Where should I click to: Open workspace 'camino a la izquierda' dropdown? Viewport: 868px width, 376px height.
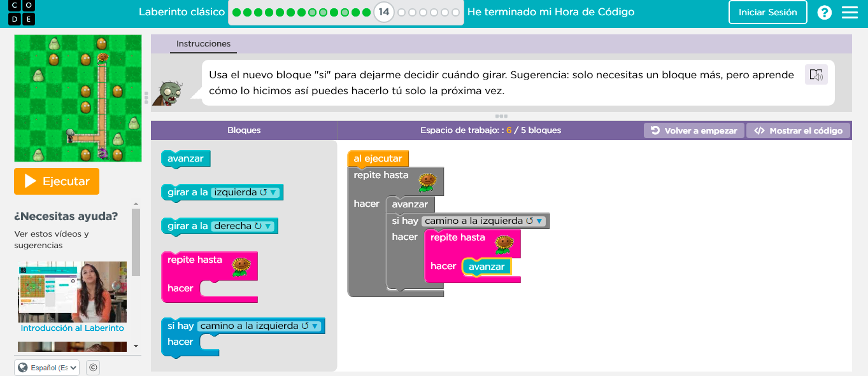click(x=484, y=221)
